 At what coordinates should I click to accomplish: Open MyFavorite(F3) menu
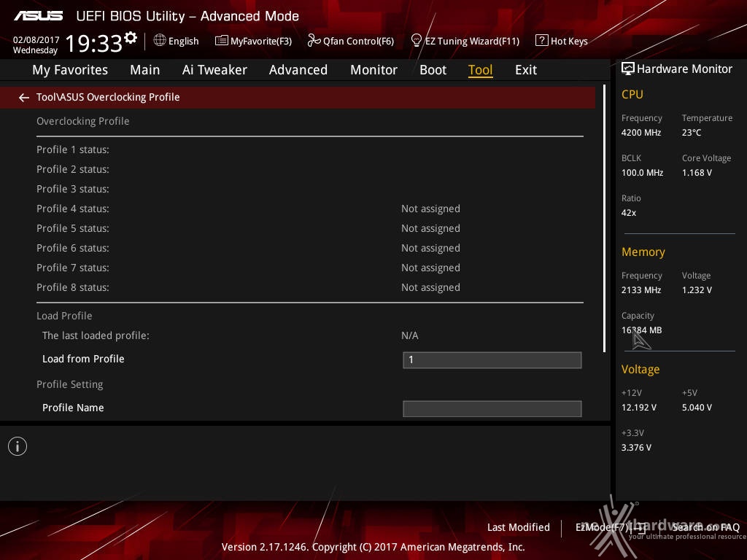(x=261, y=41)
